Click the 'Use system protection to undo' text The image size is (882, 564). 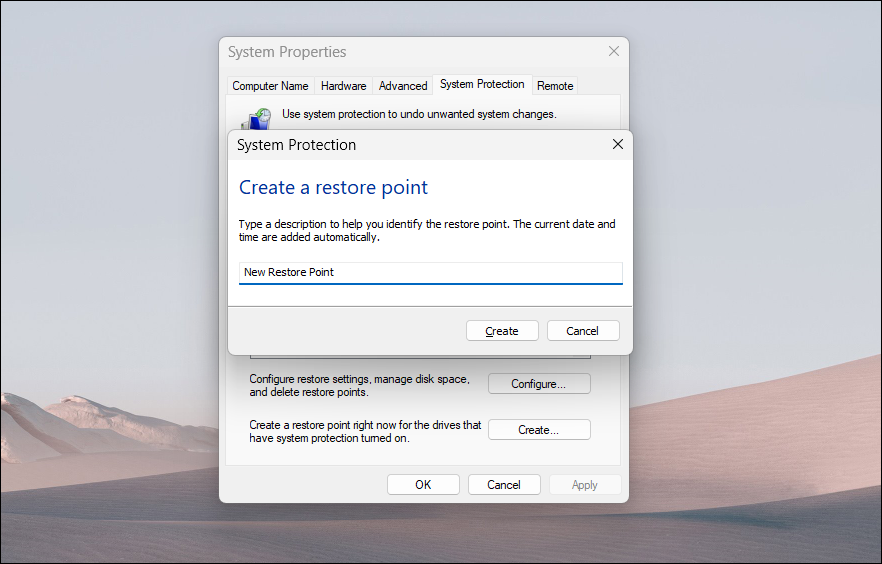click(419, 114)
